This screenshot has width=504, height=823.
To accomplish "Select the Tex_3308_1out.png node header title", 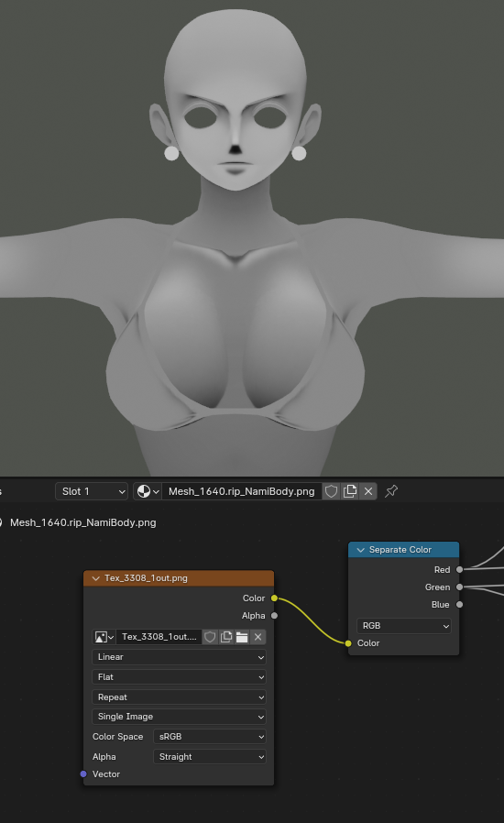I will click(146, 578).
